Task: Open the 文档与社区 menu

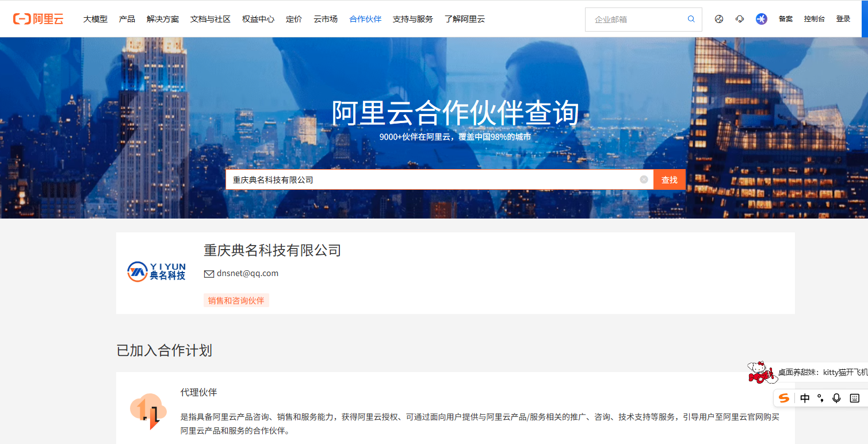Action: coord(211,19)
